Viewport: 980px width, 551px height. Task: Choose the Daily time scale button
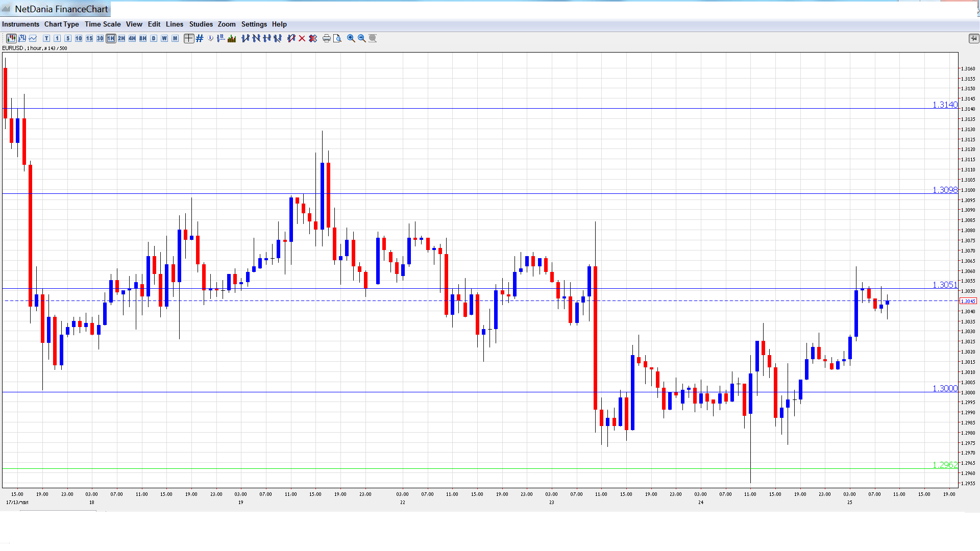click(154, 38)
